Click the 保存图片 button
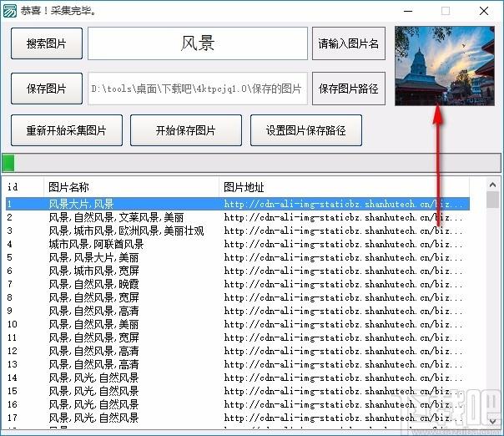 (x=47, y=89)
